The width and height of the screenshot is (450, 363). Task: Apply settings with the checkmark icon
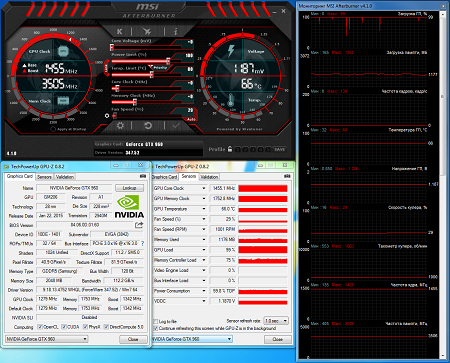click(176, 125)
